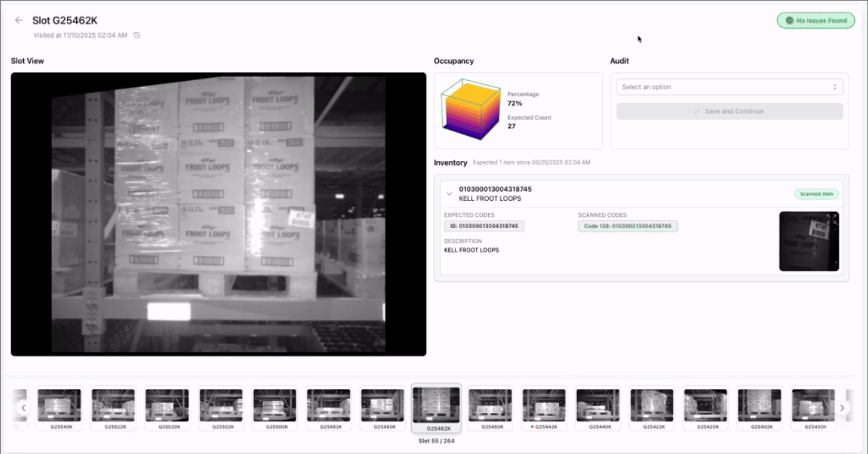
Task: Click the inventory item number 010300013004318745 heading
Action: [x=495, y=190]
